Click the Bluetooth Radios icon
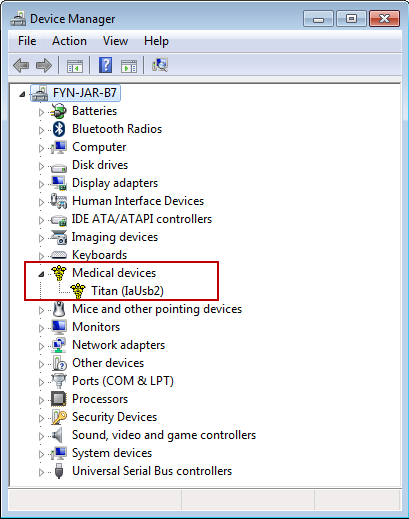The width and height of the screenshot is (409, 519). 59,129
